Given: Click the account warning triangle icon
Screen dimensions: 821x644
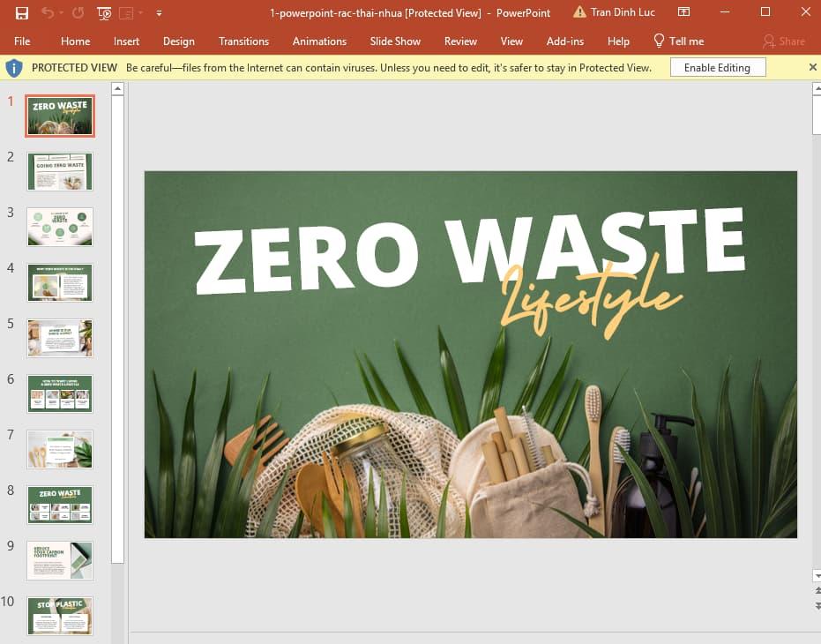Looking at the screenshot, I should pyautogui.click(x=578, y=12).
